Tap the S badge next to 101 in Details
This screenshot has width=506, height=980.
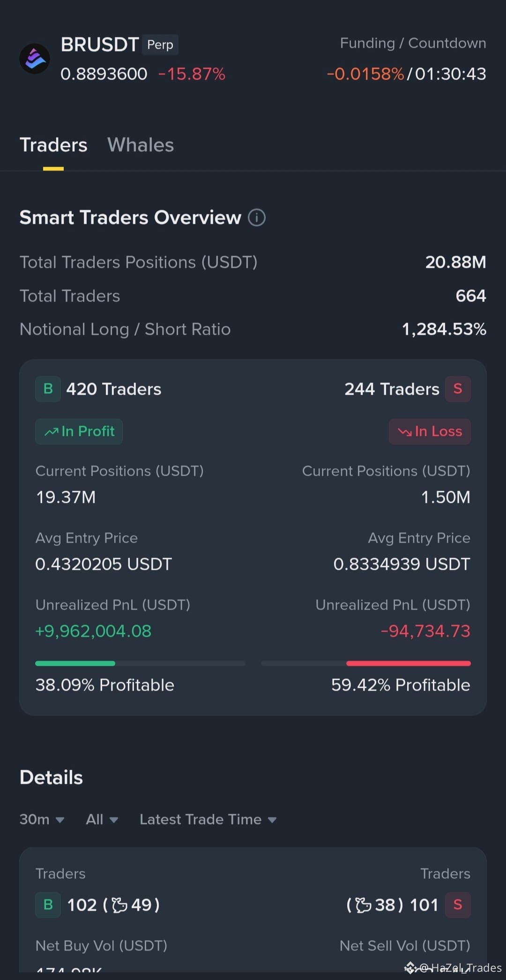(x=458, y=905)
